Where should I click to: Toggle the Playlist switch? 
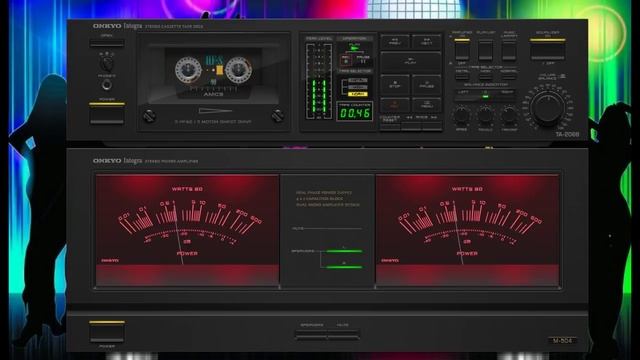486,50
